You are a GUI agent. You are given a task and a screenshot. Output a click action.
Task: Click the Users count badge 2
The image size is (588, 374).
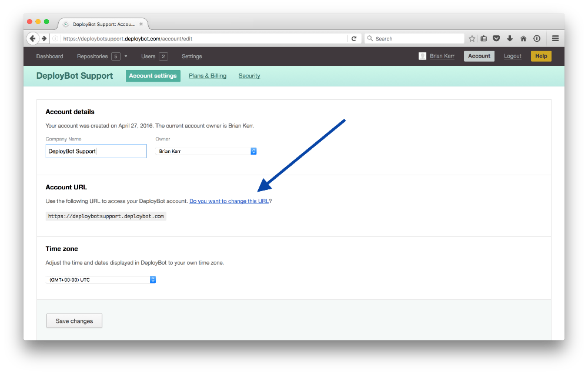[x=163, y=56]
